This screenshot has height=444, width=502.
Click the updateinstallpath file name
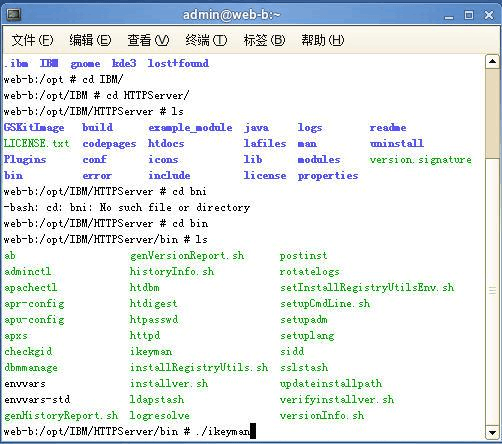[331, 384]
